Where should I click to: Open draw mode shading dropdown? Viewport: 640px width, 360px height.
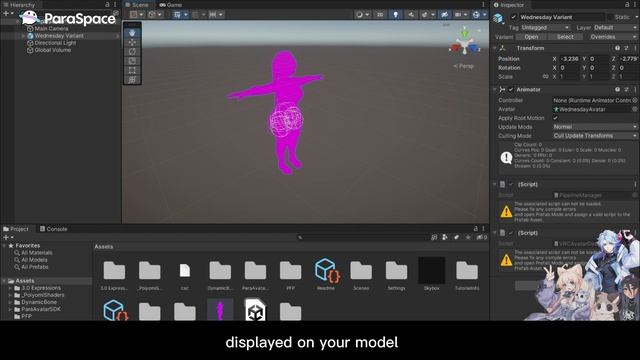click(362, 15)
